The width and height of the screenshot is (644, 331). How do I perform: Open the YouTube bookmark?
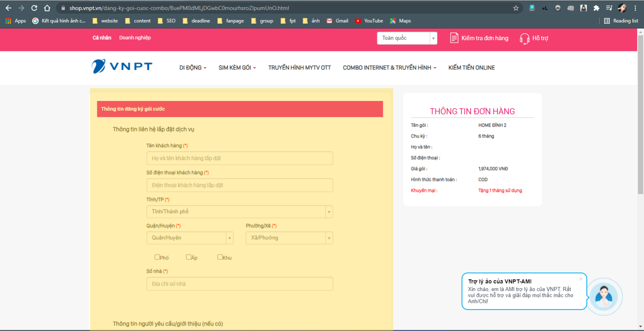pos(369,21)
